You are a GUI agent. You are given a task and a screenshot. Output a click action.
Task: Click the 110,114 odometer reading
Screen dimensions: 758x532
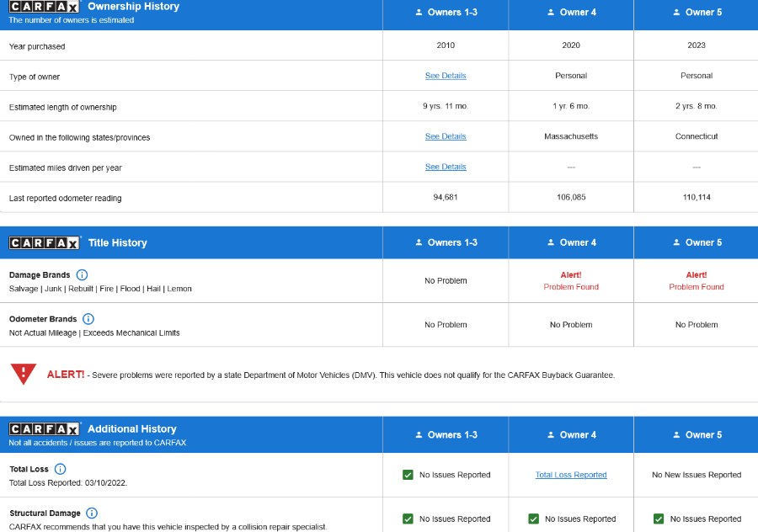point(697,198)
